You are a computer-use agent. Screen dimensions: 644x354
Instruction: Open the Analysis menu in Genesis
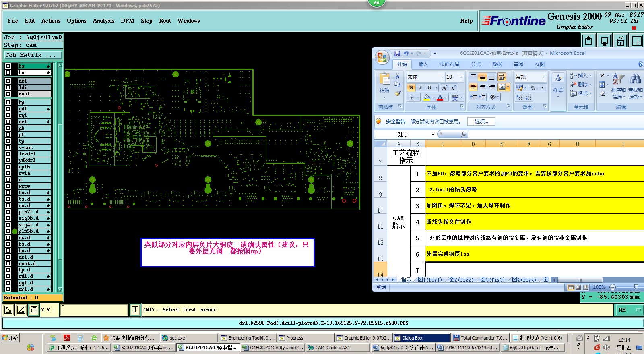point(103,21)
